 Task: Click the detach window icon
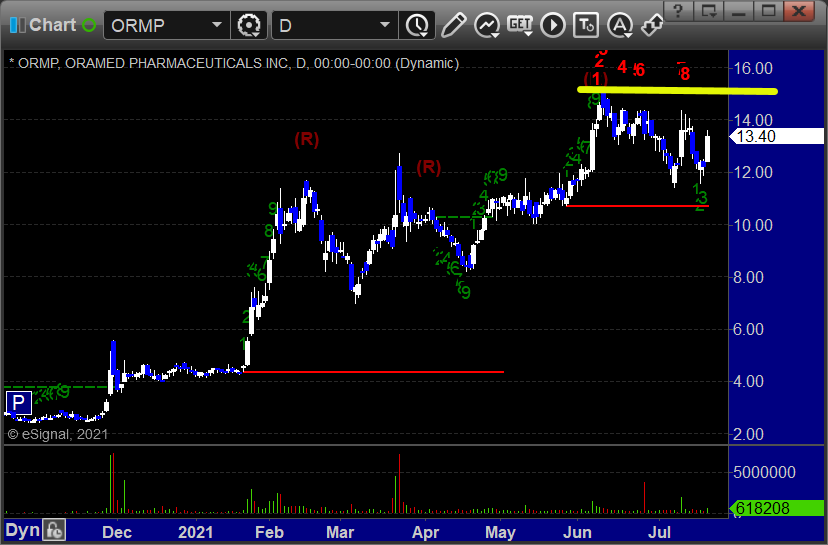[708, 11]
